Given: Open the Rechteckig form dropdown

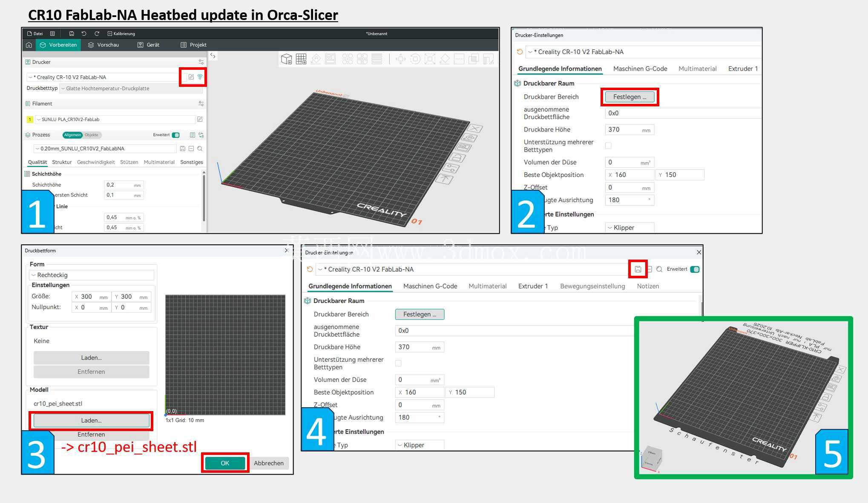Looking at the screenshot, I should [x=92, y=275].
